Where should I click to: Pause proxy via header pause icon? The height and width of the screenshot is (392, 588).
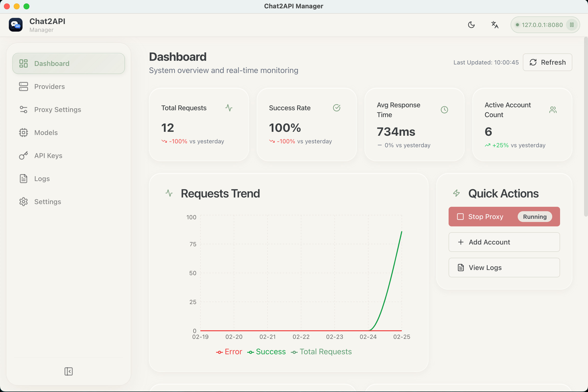572,25
